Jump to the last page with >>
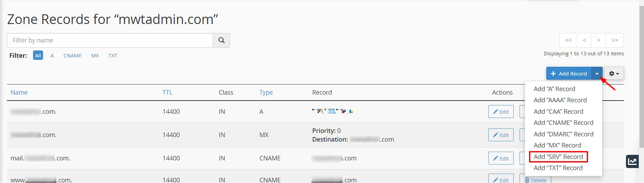This screenshot has width=644, height=183. pos(615,40)
